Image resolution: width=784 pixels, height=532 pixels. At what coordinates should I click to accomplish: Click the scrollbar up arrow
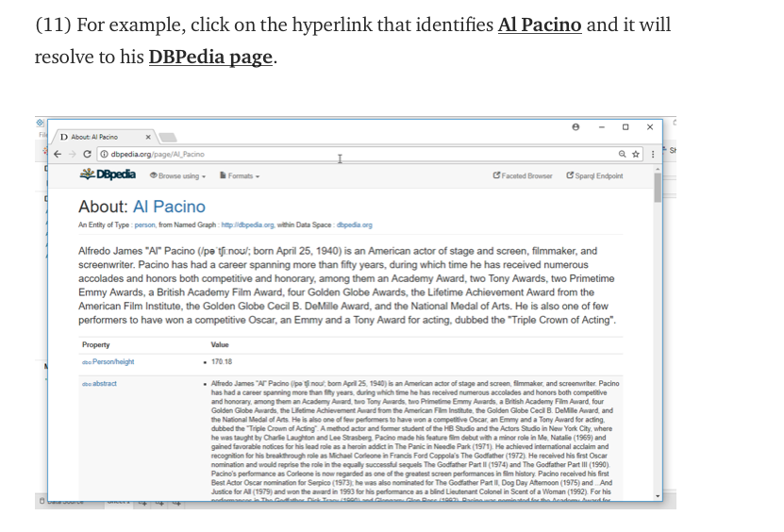click(x=658, y=170)
